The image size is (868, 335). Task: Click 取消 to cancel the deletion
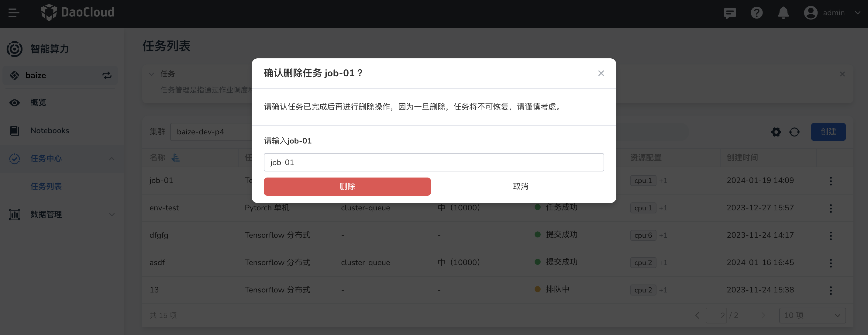(x=521, y=186)
